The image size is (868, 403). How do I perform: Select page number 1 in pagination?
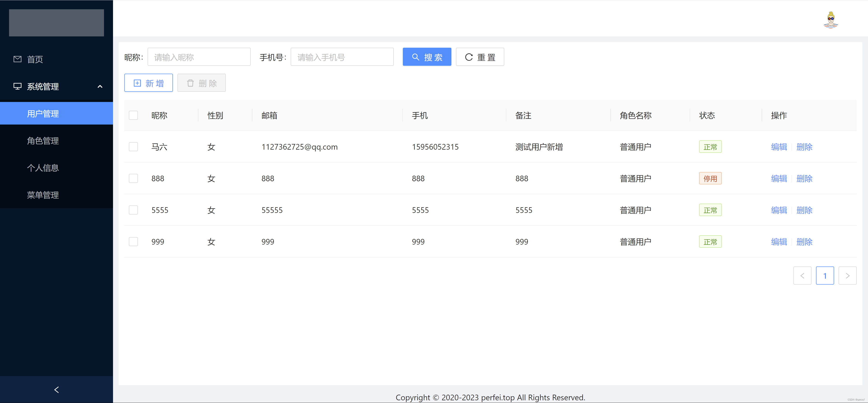(x=825, y=276)
